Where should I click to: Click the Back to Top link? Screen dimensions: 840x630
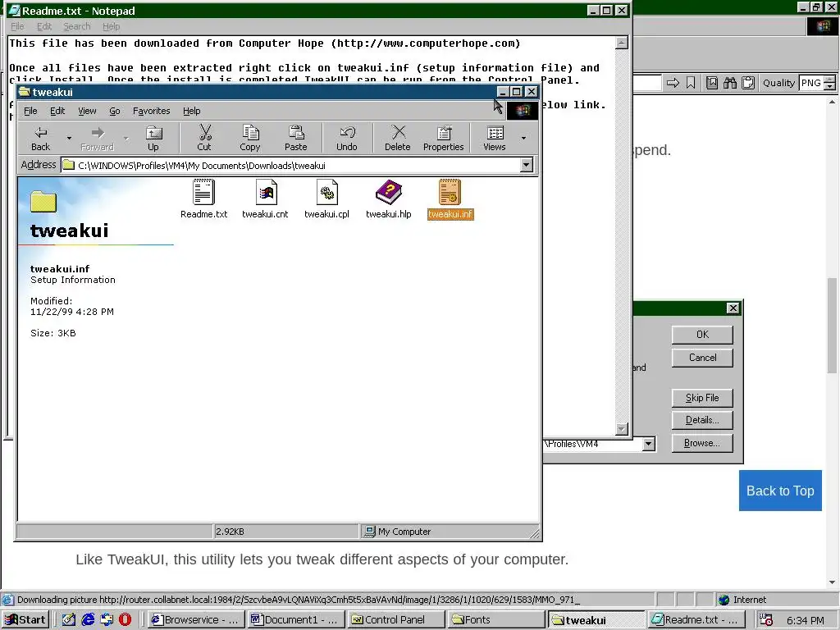coord(780,491)
